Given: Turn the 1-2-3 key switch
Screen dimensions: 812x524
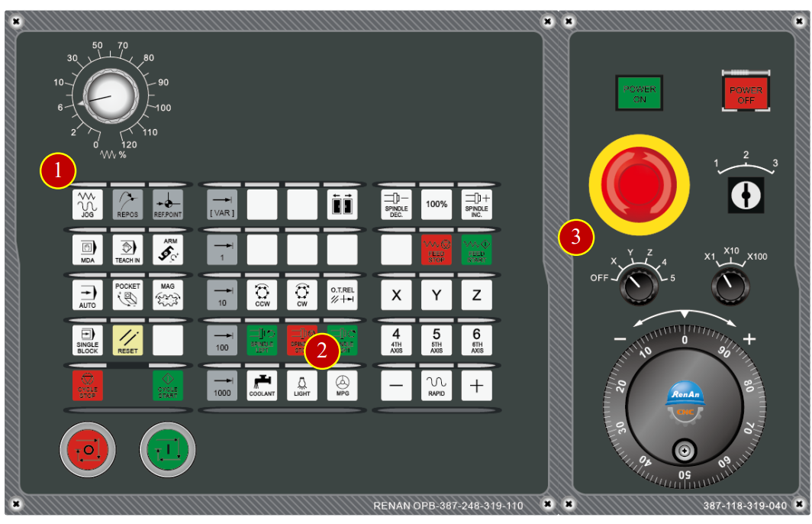Looking at the screenshot, I should [x=746, y=196].
